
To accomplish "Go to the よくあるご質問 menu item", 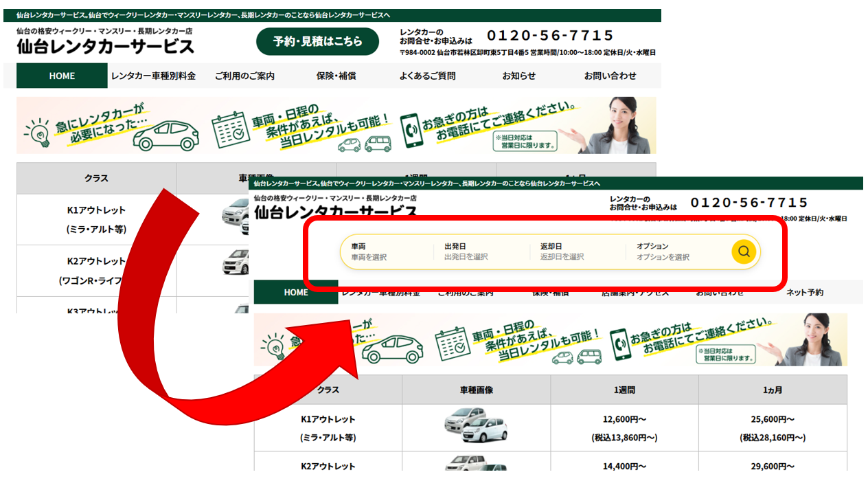I will click(427, 76).
